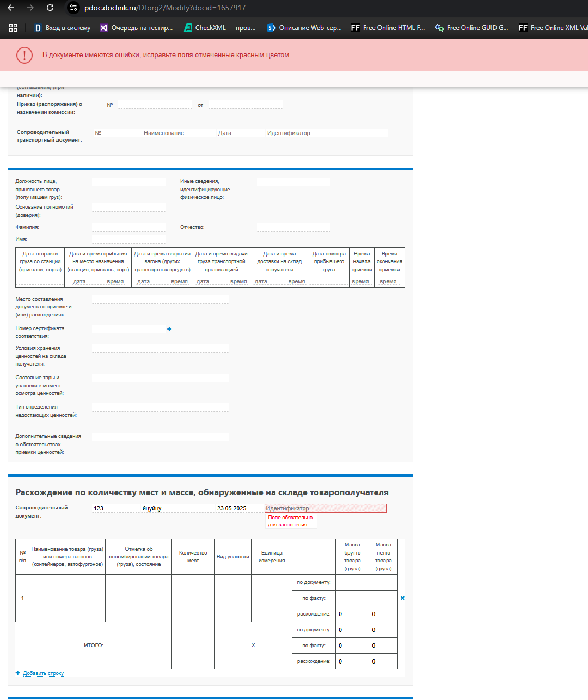This screenshot has height=700, width=588.
Task: Click the 'Место составления документа' field
Action: [x=160, y=300]
